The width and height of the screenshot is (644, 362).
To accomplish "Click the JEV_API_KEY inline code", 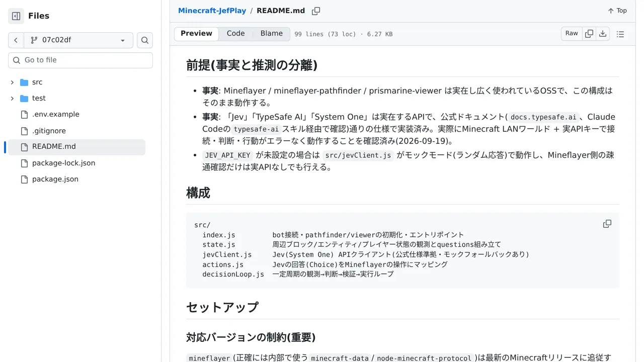I will (227, 155).
